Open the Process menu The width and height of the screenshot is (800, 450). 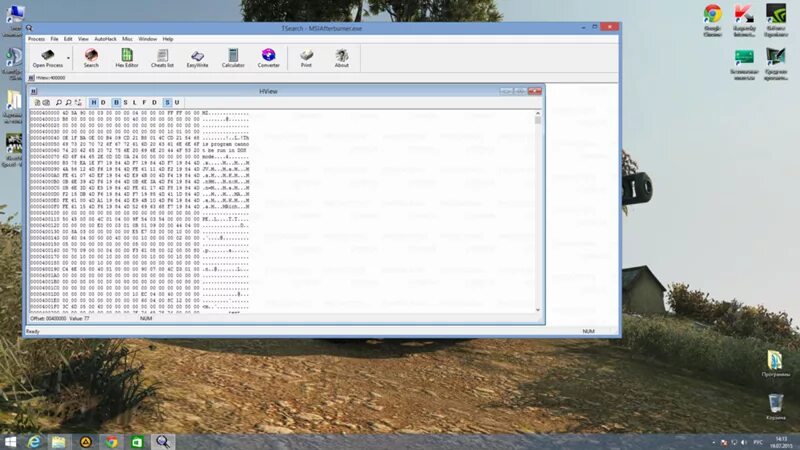[x=36, y=39]
